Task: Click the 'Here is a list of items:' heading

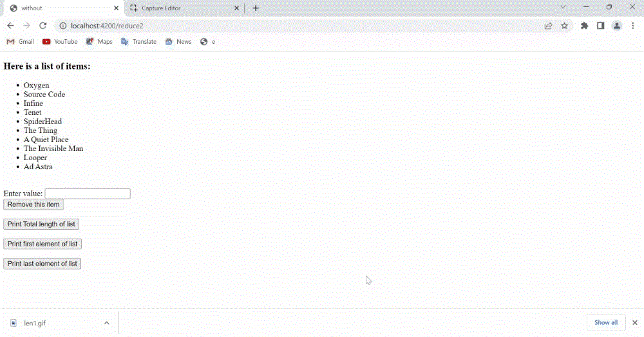Action: pos(47,66)
